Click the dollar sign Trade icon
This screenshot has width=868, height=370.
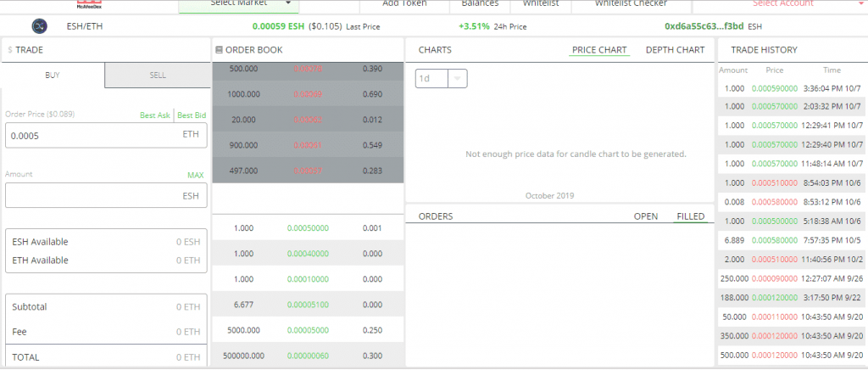tap(9, 50)
